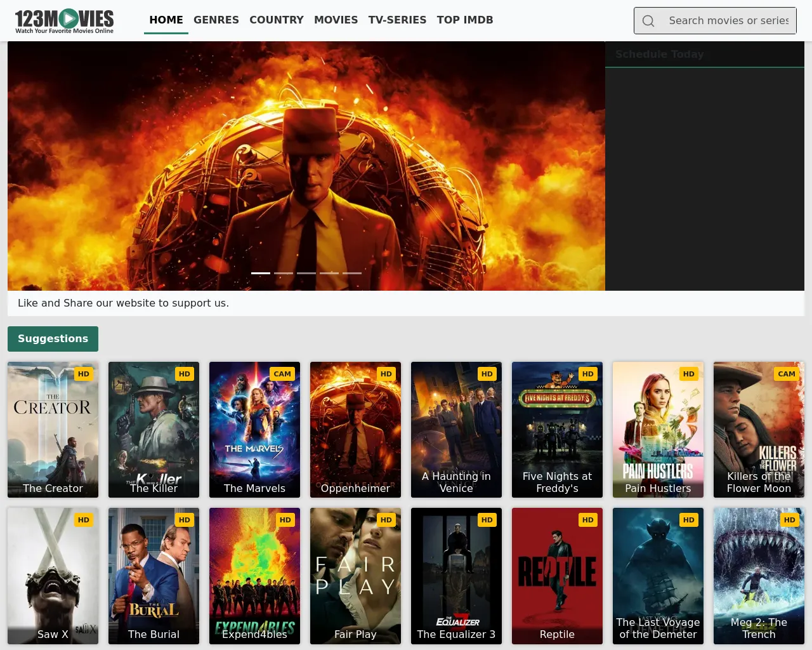Expand the Country menu
812x650 pixels.
click(x=277, y=20)
